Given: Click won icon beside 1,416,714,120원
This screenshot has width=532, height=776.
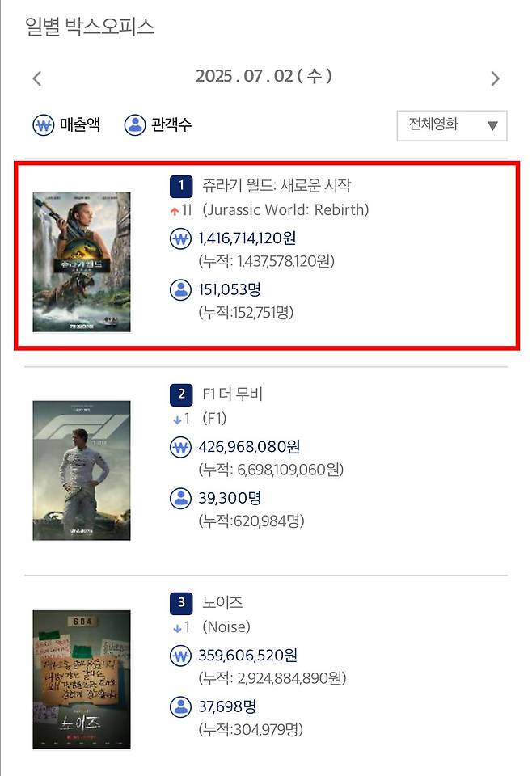Looking at the screenshot, I should (180, 239).
